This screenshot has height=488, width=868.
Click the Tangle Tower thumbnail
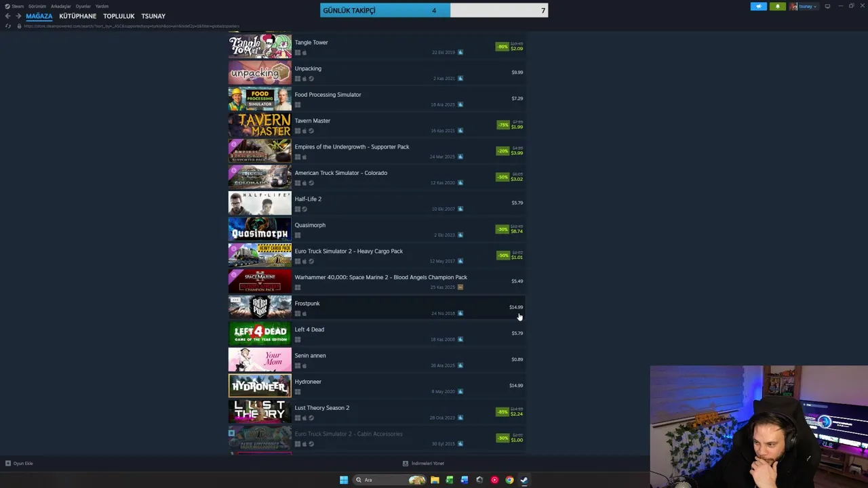pyautogui.click(x=260, y=45)
